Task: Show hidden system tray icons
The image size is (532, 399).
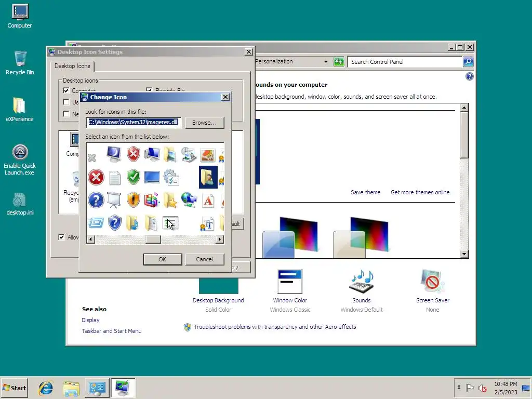Action: (459, 388)
